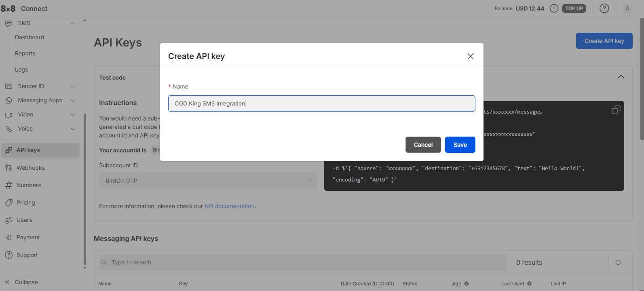
Task: Click the Numbers hash icon
Action: click(x=8, y=185)
